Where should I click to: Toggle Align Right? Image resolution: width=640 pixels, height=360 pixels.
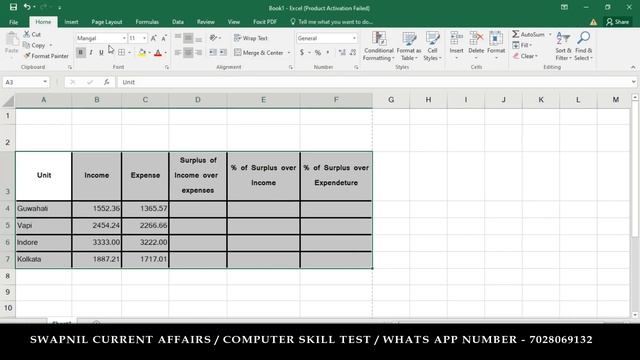coord(198,53)
